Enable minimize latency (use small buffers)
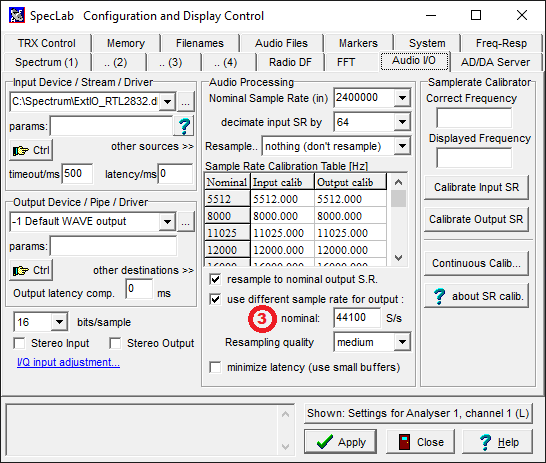 [215, 367]
